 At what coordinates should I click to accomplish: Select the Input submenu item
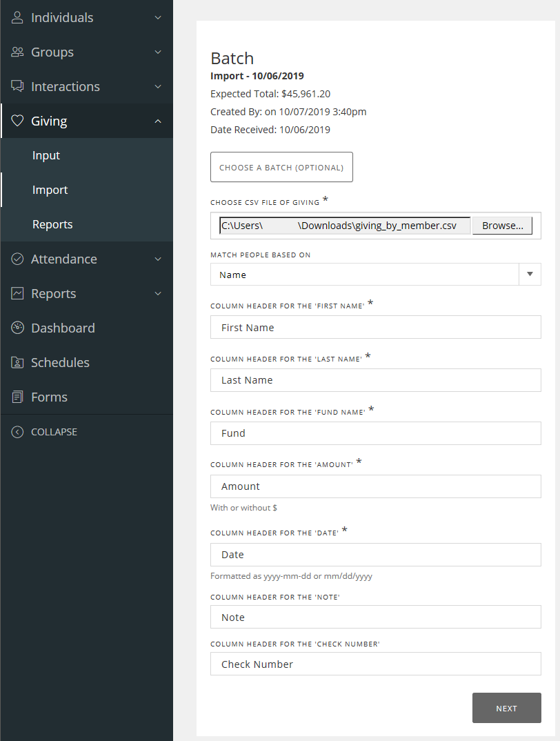46,155
